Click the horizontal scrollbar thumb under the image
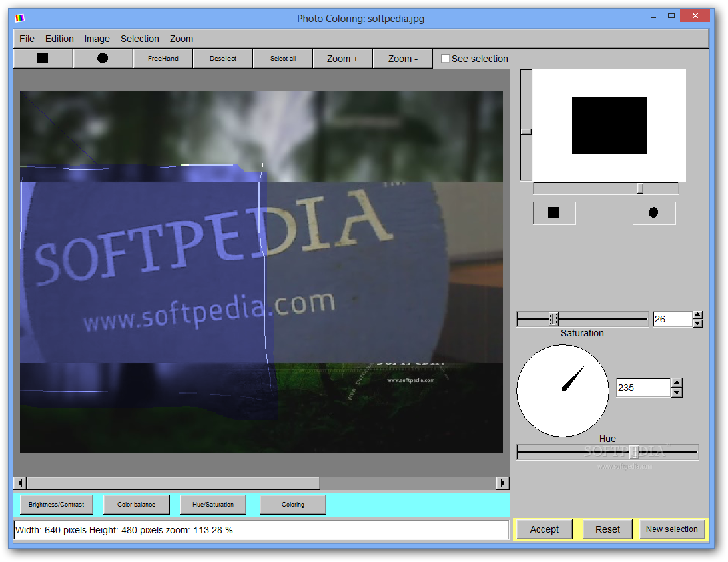Screen dimensions: 728x562 coord(174,483)
